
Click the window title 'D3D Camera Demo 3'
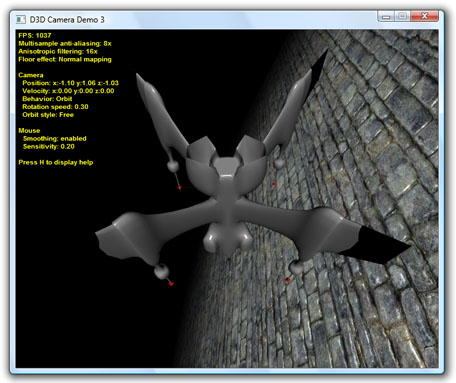point(67,20)
